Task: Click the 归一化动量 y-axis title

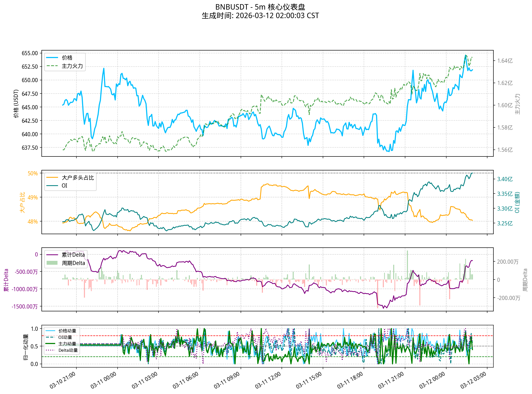Action: click(x=26, y=347)
